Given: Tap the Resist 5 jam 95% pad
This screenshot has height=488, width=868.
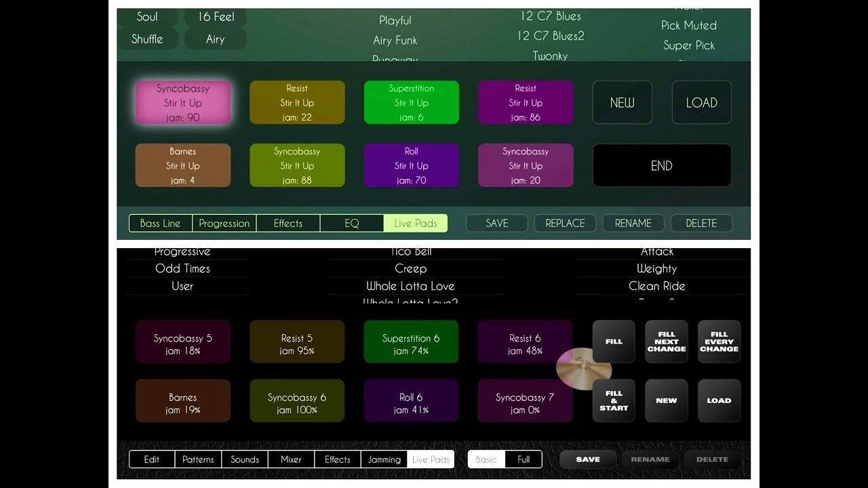Looking at the screenshot, I should tap(297, 342).
